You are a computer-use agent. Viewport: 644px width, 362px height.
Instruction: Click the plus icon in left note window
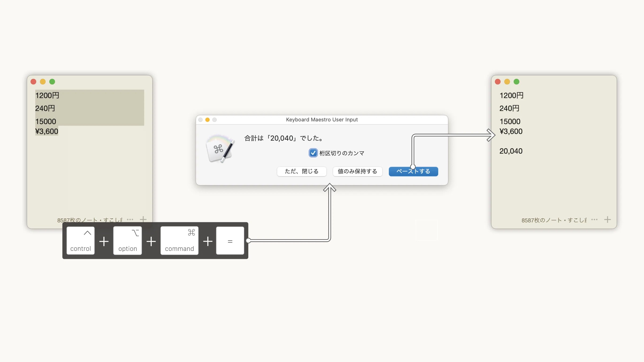click(143, 220)
